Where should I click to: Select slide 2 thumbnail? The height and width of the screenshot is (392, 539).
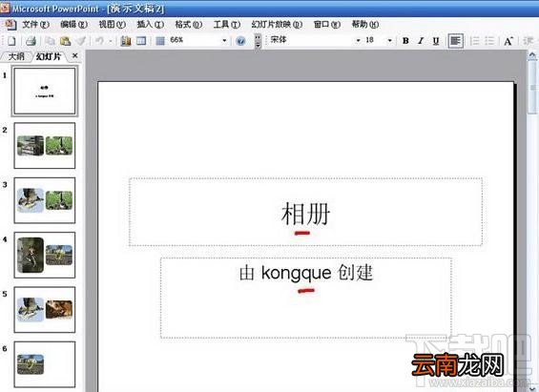pyautogui.click(x=45, y=146)
